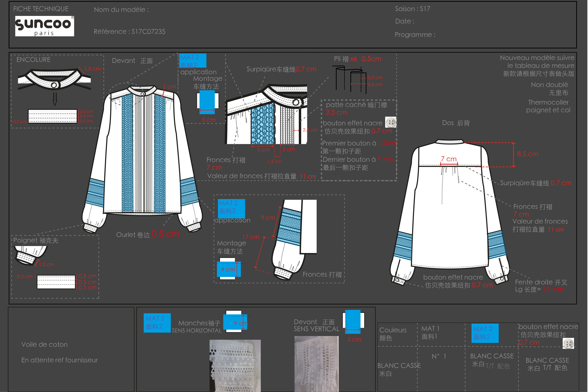Image resolution: width=588 pixels, height=392 pixels.
Task: Click the collar button on ENCOLURE drawing
Action: point(54,85)
